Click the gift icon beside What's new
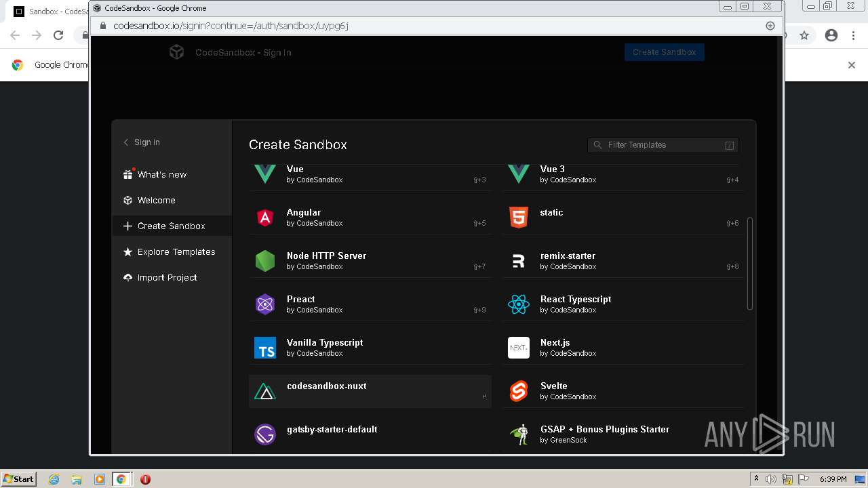This screenshot has height=488, width=868. tap(127, 174)
